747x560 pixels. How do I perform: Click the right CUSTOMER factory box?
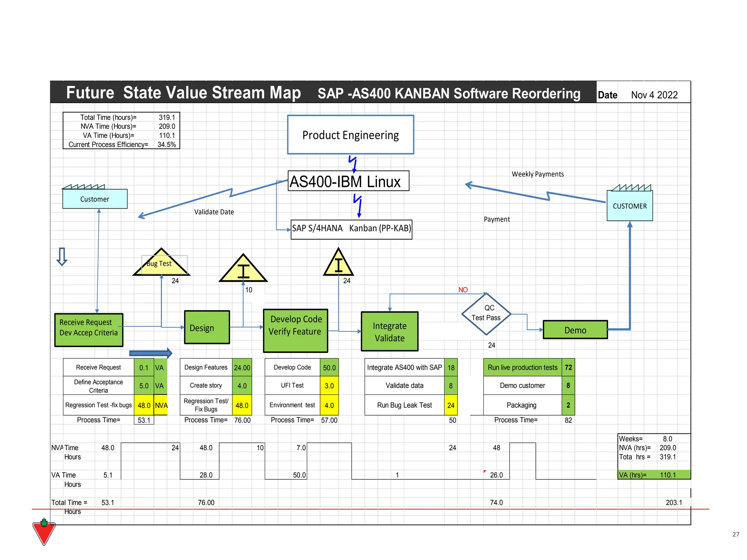coord(630,206)
